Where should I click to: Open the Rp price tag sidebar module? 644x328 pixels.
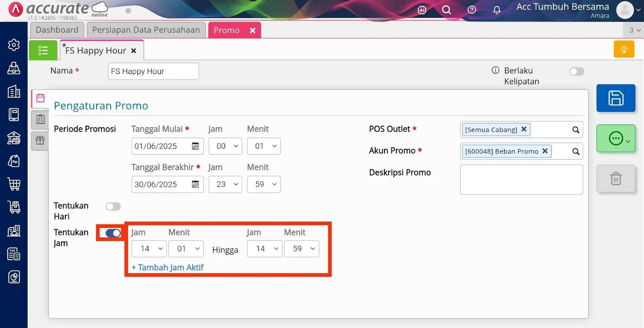click(14, 161)
